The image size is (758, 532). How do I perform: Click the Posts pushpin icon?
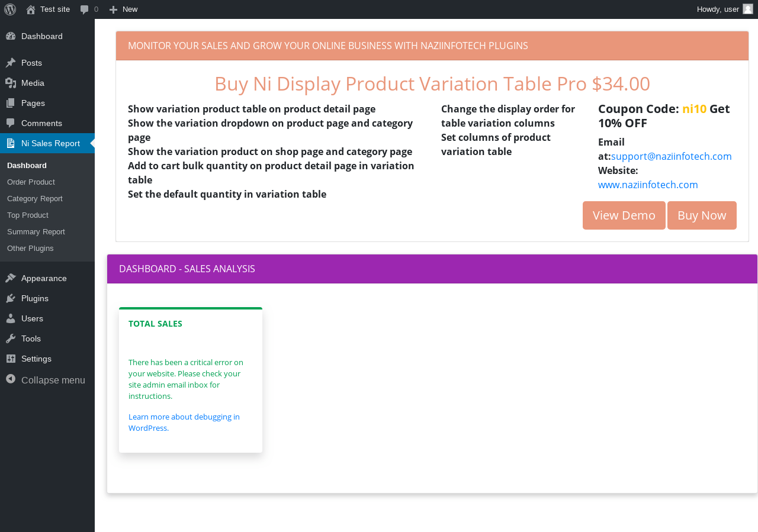point(11,63)
